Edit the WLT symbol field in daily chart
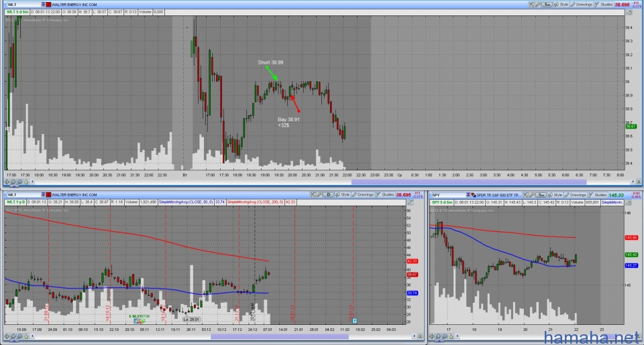 (24, 194)
